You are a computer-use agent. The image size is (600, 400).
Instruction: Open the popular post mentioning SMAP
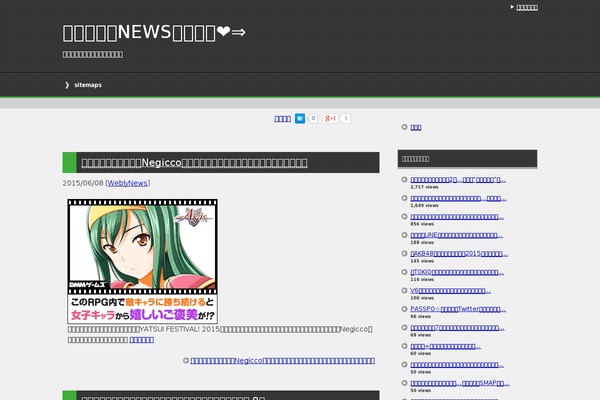pyautogui.click(x=460, y=383)
